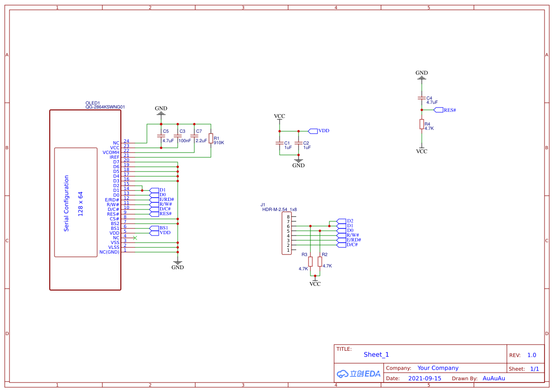Click the VCC power symbol below R3 and R2
Viewport: 554px width, 392px height.
(x=315, y=283)
